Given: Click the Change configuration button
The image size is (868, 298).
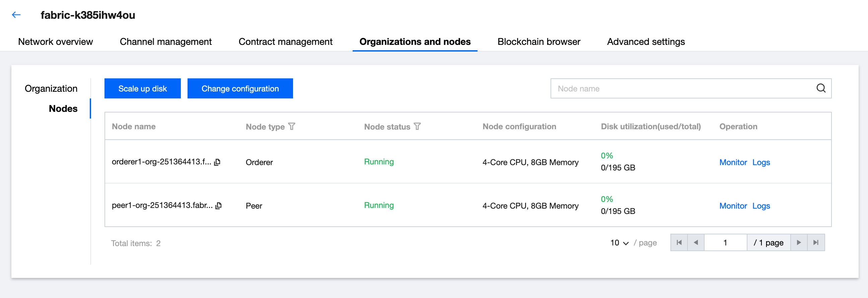Looking at the screenshot, I should (x=240, y=88).
